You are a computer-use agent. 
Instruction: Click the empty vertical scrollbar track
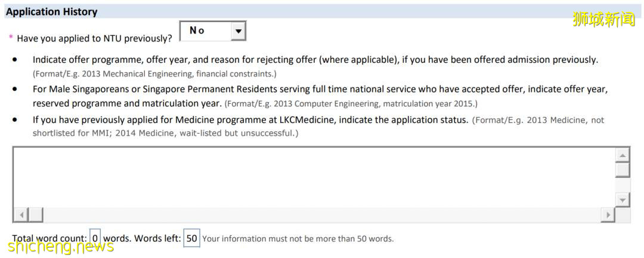tap(623, 185)
